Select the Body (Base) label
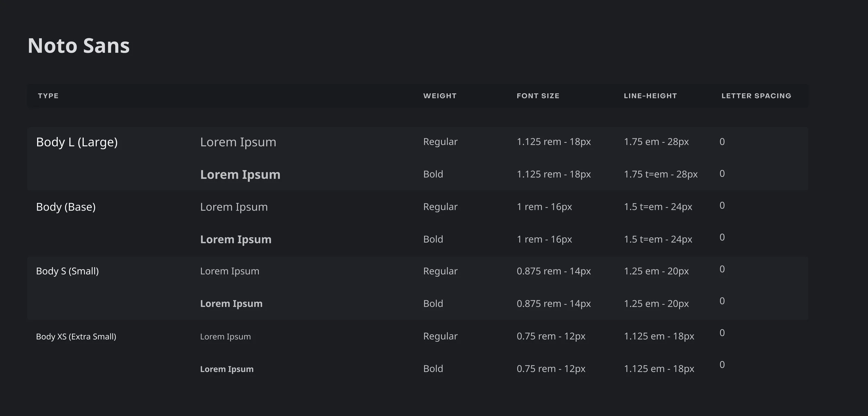This screenshot has width=868, height=416. pyautogui.click(x=66, y=207)
